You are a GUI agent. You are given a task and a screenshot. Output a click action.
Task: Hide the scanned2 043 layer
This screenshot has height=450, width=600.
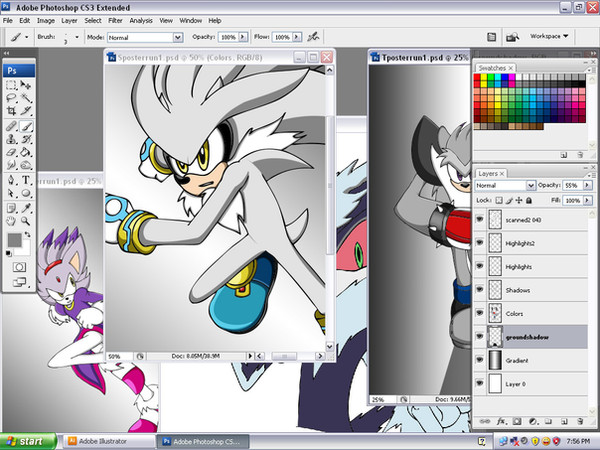coord(479,219)
